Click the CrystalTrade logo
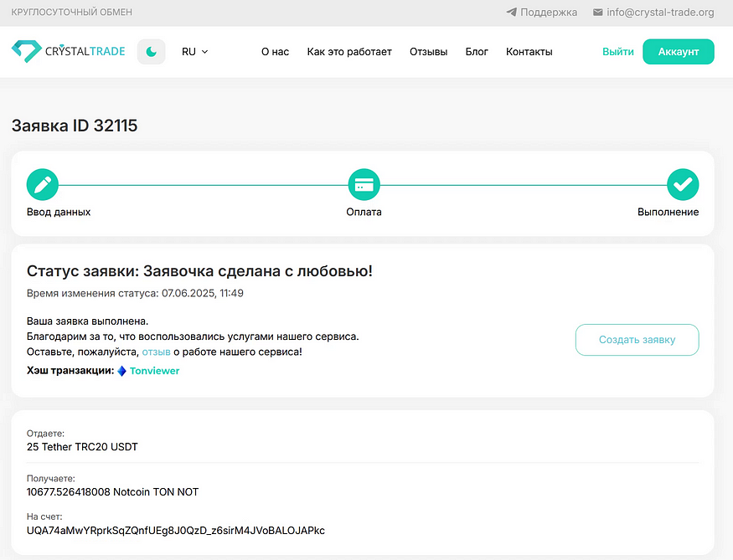This screenshot has height=560, width=733. click(68, 51)
